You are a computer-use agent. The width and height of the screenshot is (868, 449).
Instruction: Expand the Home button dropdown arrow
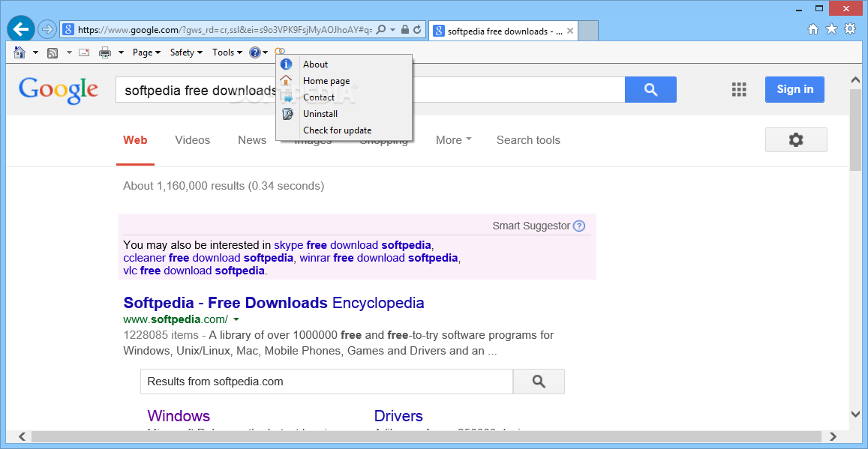pos(35,52)
